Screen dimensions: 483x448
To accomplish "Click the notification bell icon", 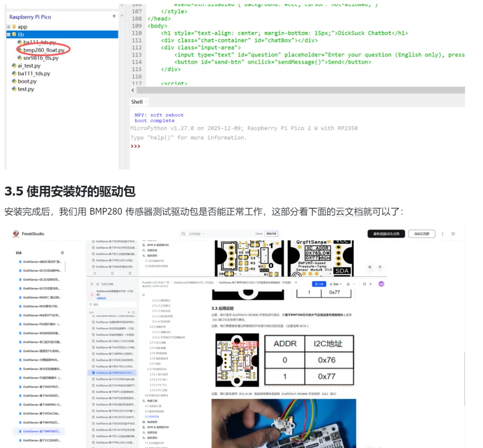I will click(x=348, y=284).
